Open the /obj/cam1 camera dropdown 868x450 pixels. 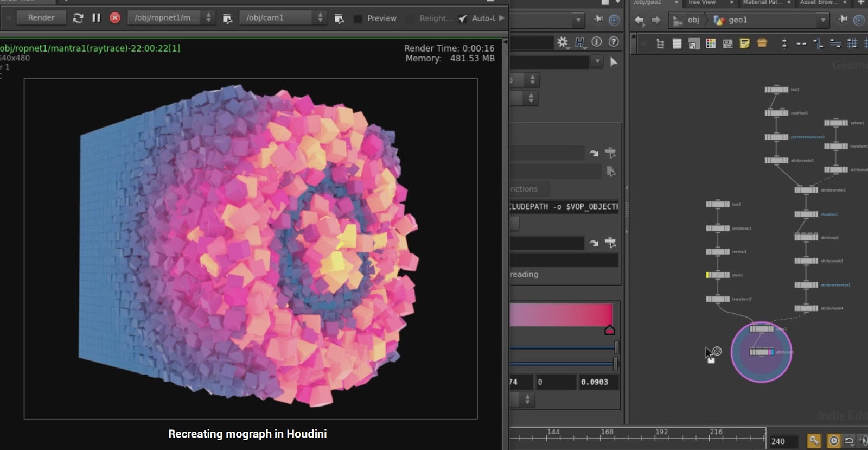click(283, 18)
